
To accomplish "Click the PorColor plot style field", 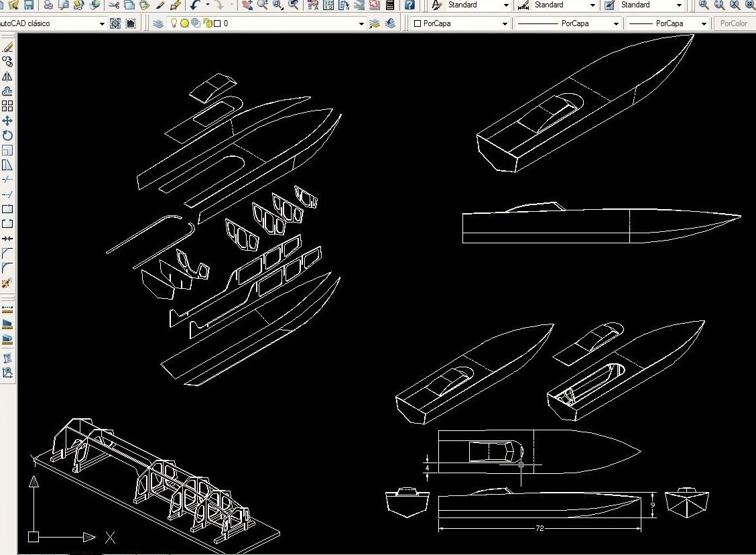I will click(733, 23).
